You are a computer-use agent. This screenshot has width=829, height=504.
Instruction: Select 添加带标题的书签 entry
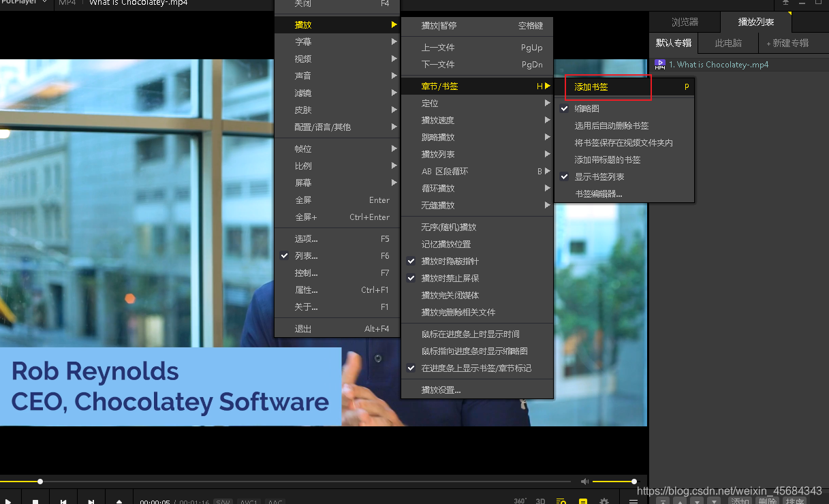625,160
